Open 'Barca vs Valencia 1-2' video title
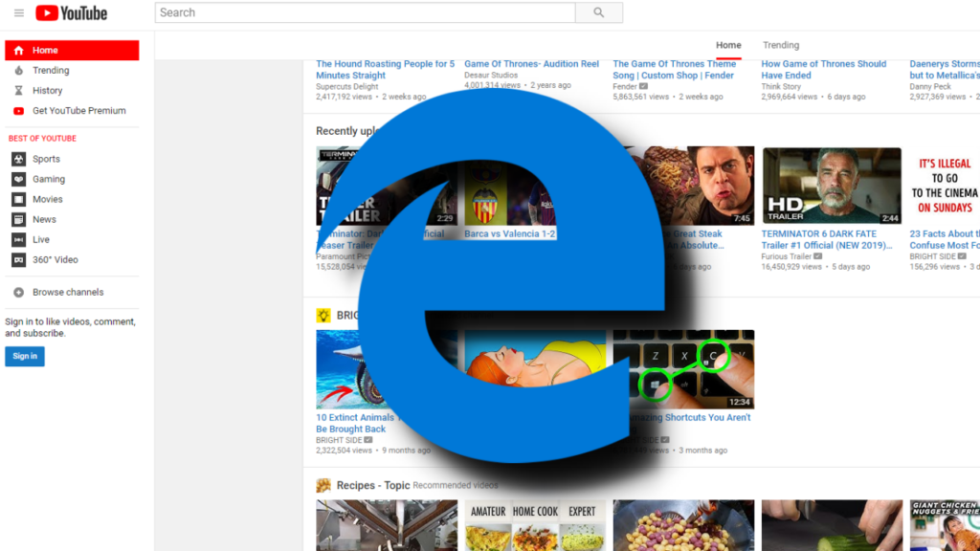980x551 pixels. click(x=509, y=233)
